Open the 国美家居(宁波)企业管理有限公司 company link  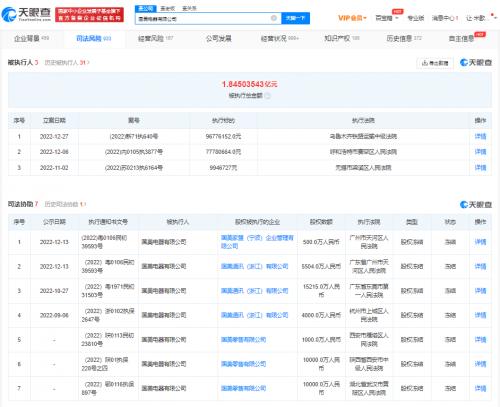(257, 242)
